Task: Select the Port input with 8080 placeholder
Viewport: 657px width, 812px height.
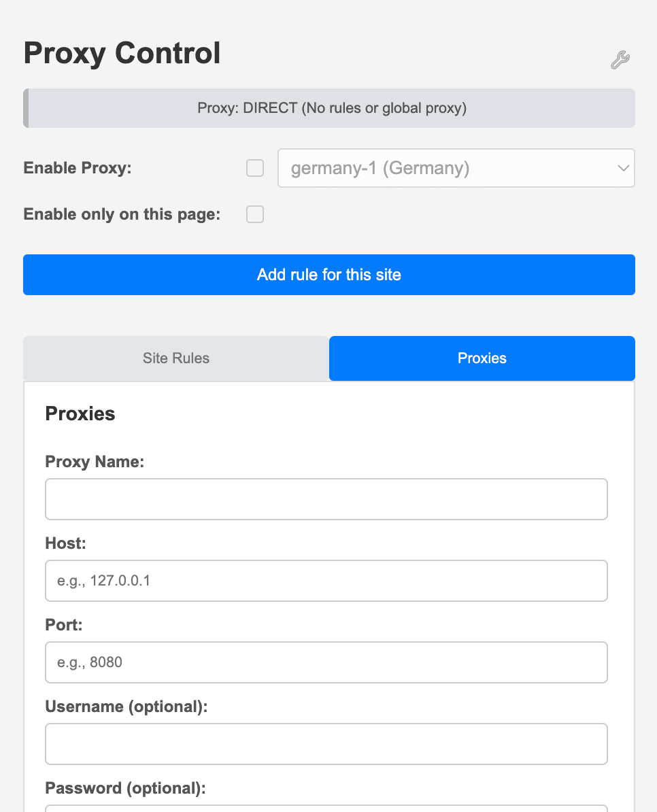Action: click(x=326, y=662)
